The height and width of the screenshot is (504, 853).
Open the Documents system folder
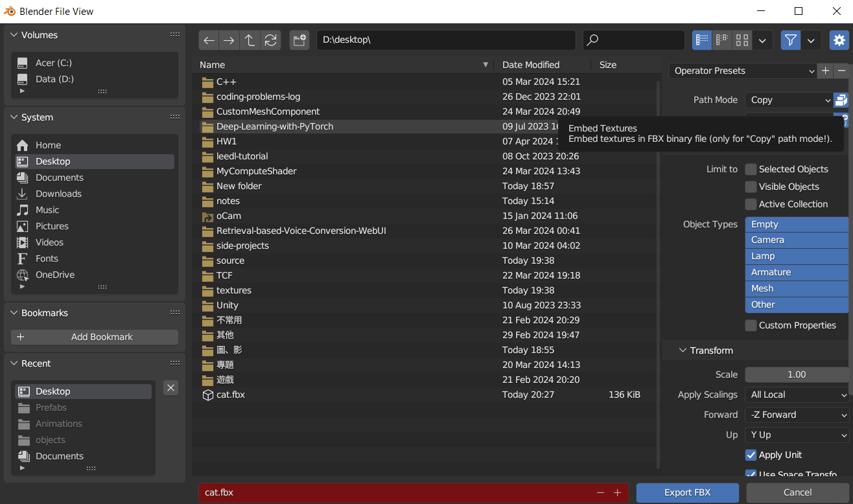94,178
